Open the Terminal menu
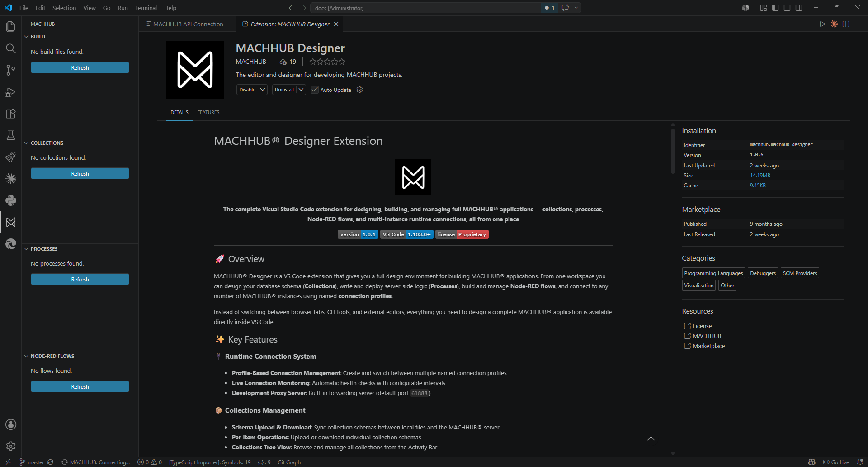The height and width of the screenshot is (467, 868). point(146,8)
